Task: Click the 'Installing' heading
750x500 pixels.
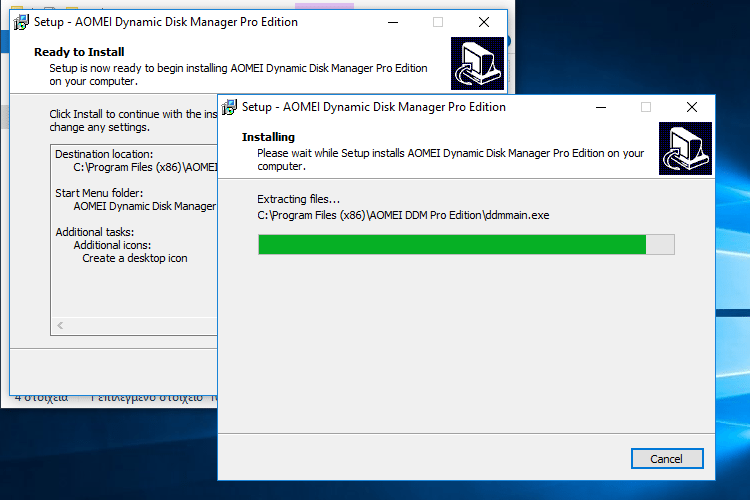Action: (268, 137)
